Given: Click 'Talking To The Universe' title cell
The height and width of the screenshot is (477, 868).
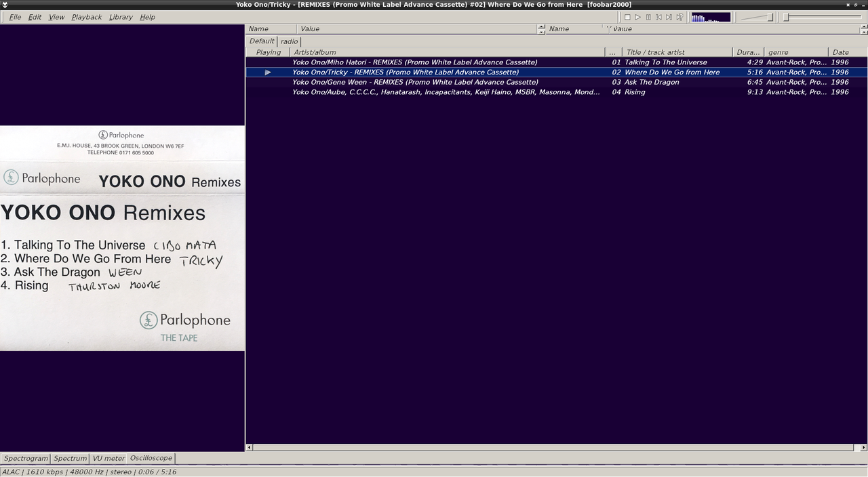Looking at the screenshot, I should pyautogui.click(x=665, y=62).
